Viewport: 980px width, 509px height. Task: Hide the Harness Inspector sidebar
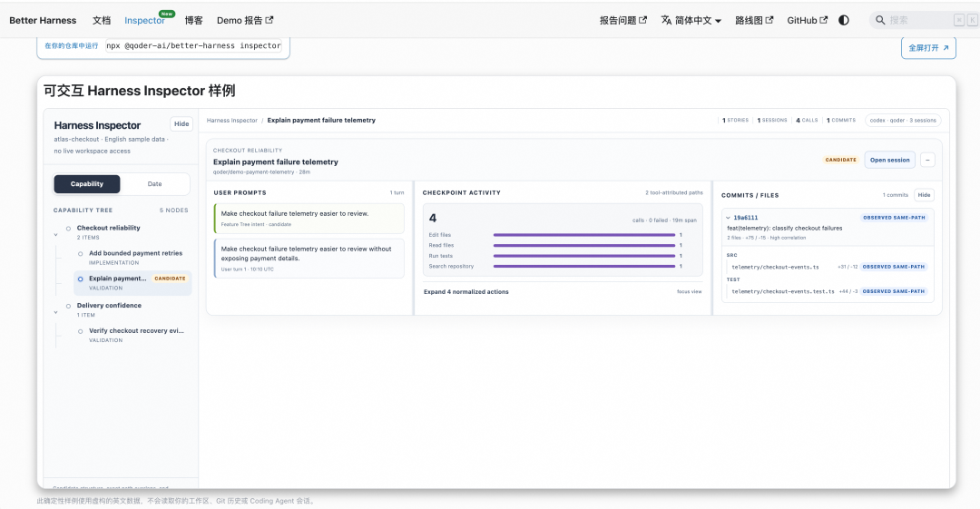tap(181, 123)
